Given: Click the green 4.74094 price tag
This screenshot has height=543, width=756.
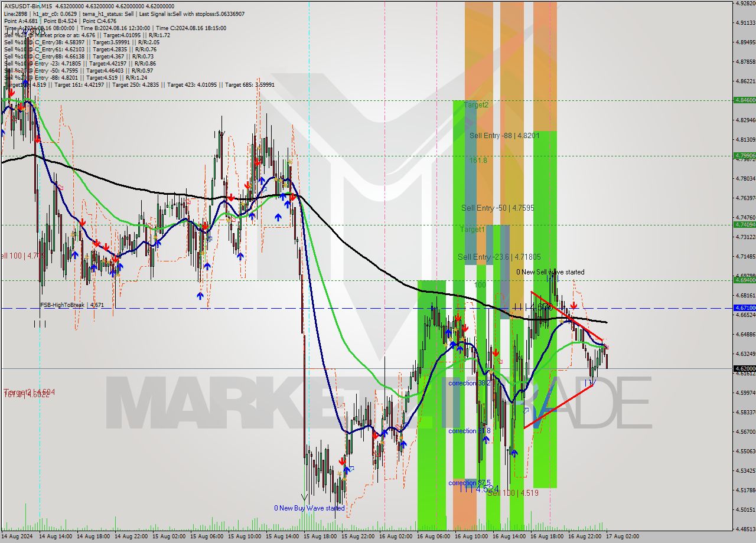Looking at the screenshot, I should tap(744, 224).
